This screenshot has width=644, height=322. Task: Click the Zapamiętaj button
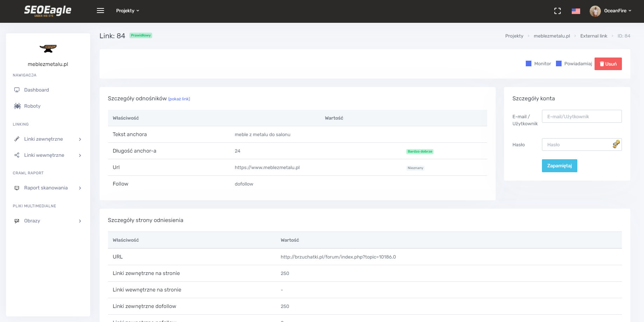(559, 166)
